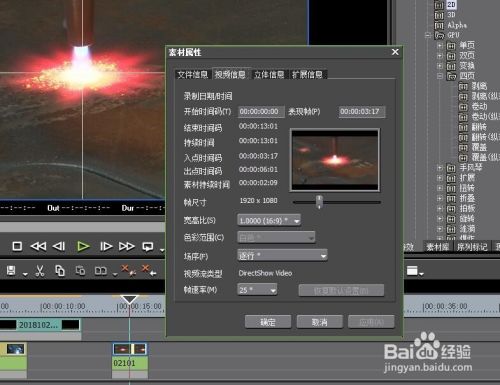The image size is (500, 385).
Task: Open the dropdown beside Replace clip icon
Action: (x=115, y=275)
